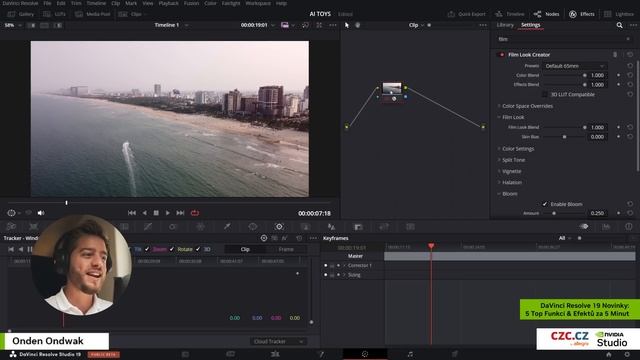Uncheck Enable Bloom
Screen dimensions: 640x360
pyautogui.click(x=544, y=204)
